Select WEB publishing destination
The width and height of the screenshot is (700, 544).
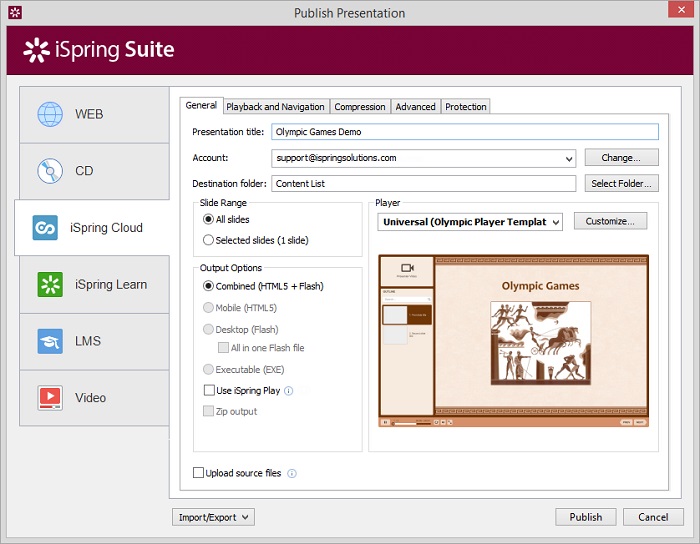pyautogui.click(x=94, y=115)
